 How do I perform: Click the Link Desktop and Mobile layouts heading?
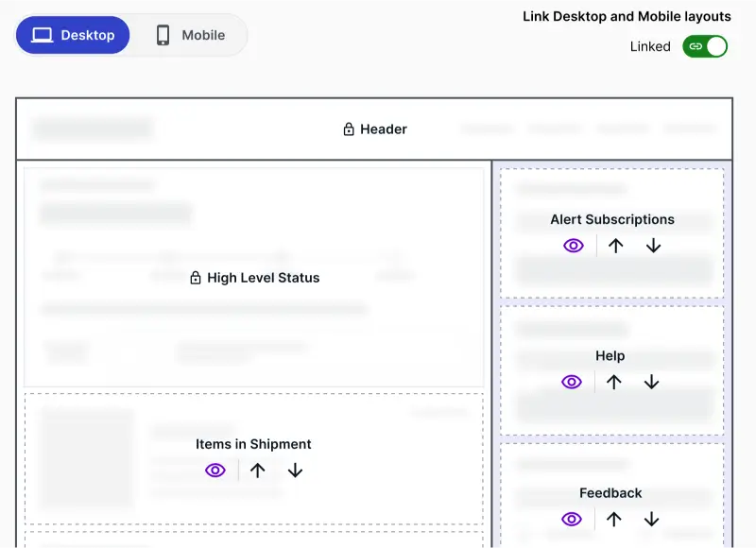pyautogui.click(x=627, y=16)
